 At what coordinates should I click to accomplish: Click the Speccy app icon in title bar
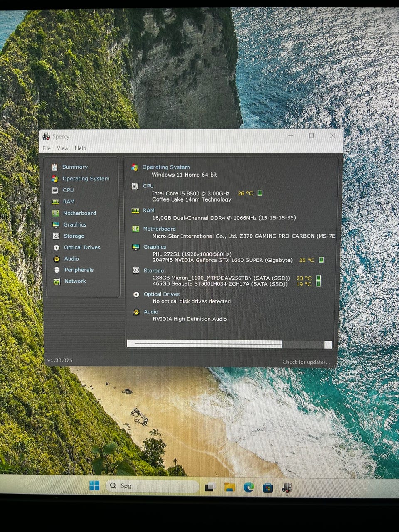click(46, 136)
